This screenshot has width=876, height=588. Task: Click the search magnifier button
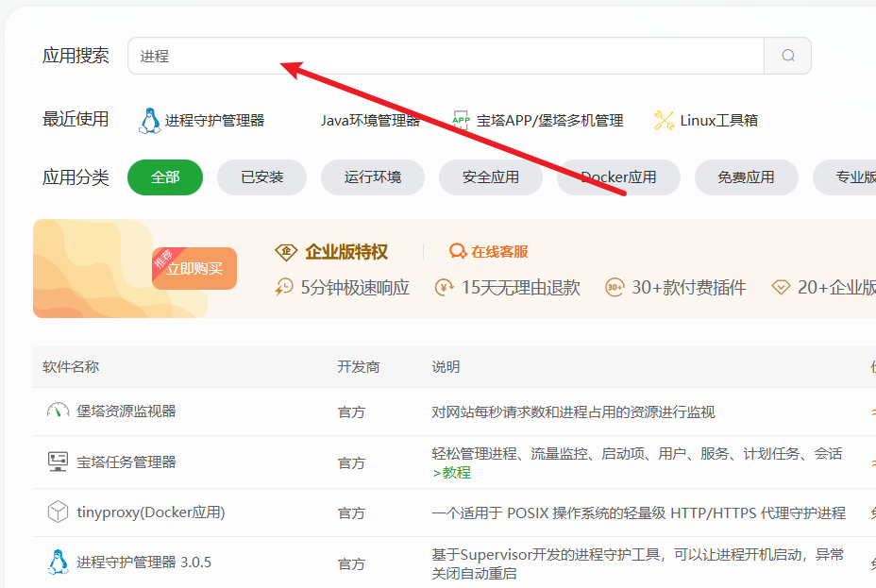[788, 56]
